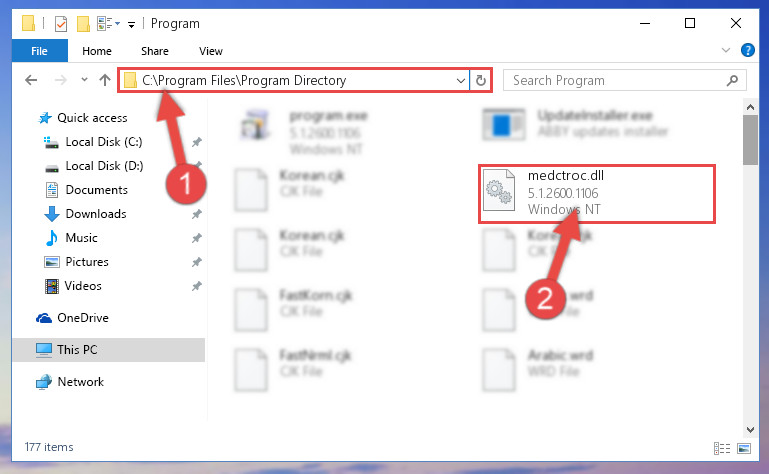Click the Back navigation arrow
769x474 pixels.
click(31, 80)
